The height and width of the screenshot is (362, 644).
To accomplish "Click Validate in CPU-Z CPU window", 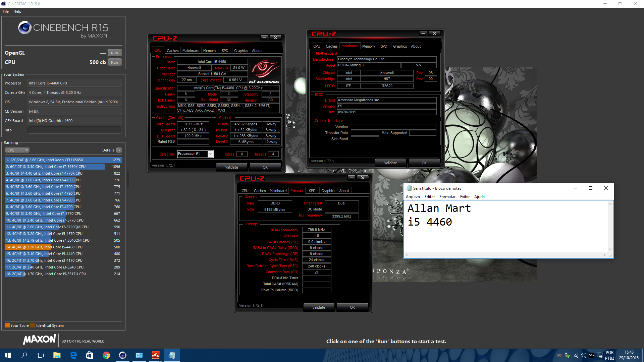I will coord(231,167).
